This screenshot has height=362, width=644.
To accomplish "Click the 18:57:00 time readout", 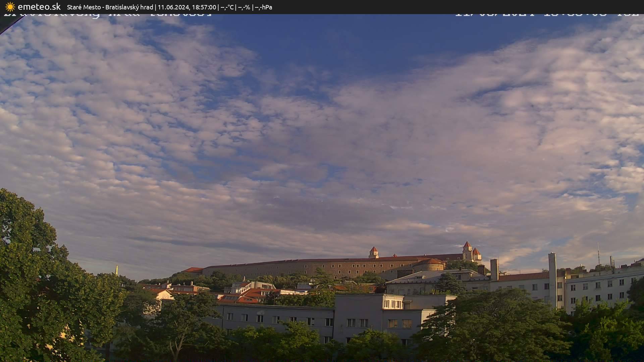I will pyautogui.click(x=204, y=7).
